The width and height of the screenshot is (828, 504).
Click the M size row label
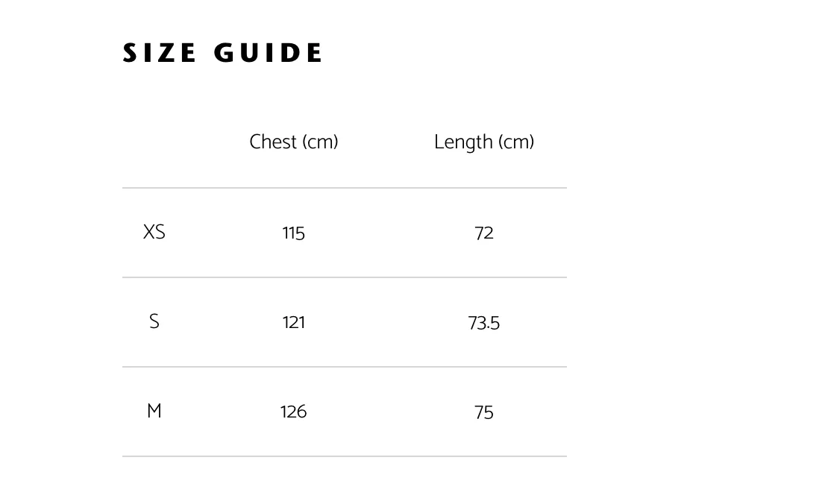click(x=154, y=411)
